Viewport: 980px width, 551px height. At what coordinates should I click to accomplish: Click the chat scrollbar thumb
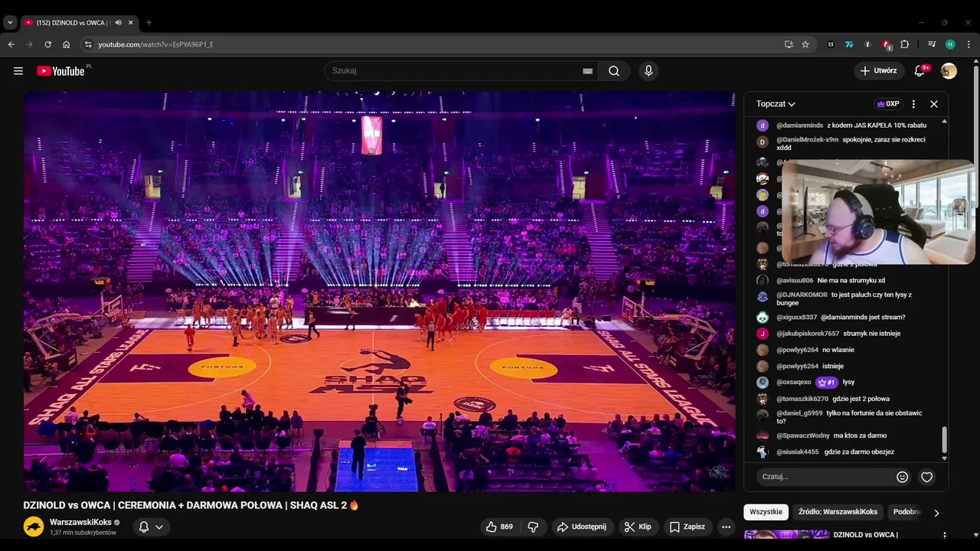pyautogui.click(x=944, y=439)
